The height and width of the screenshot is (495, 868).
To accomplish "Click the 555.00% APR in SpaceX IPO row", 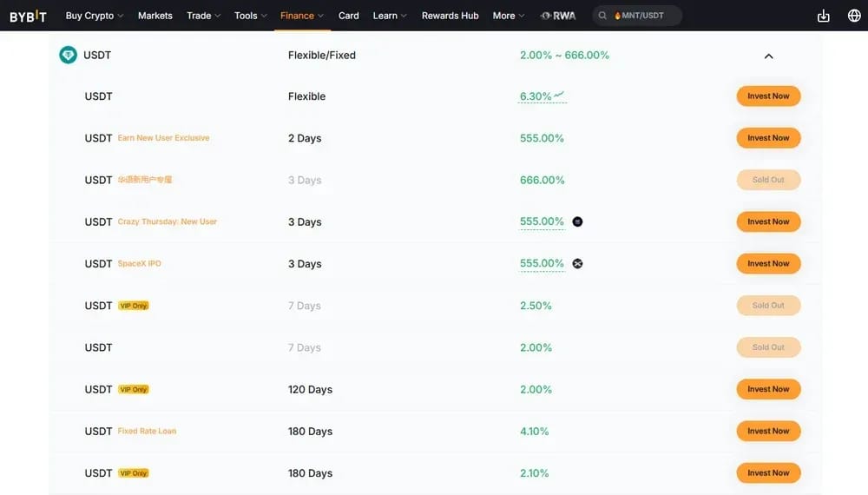I will [542, 263].
